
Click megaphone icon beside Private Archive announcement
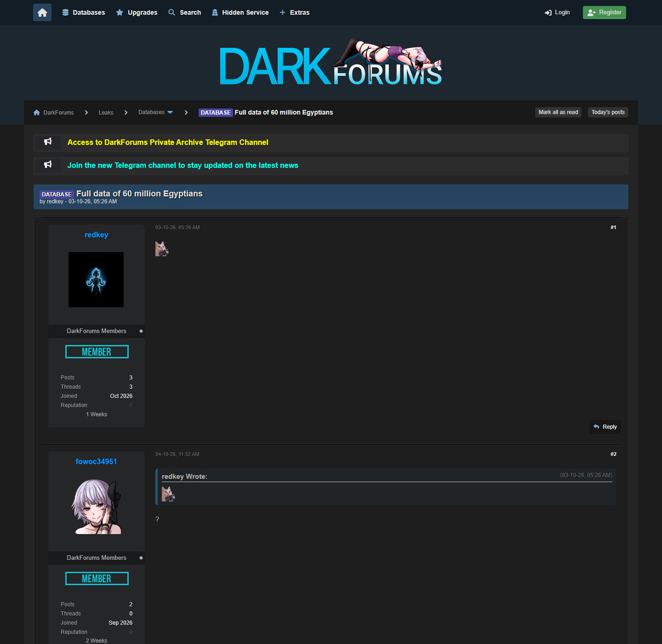[x=48, y=142]
